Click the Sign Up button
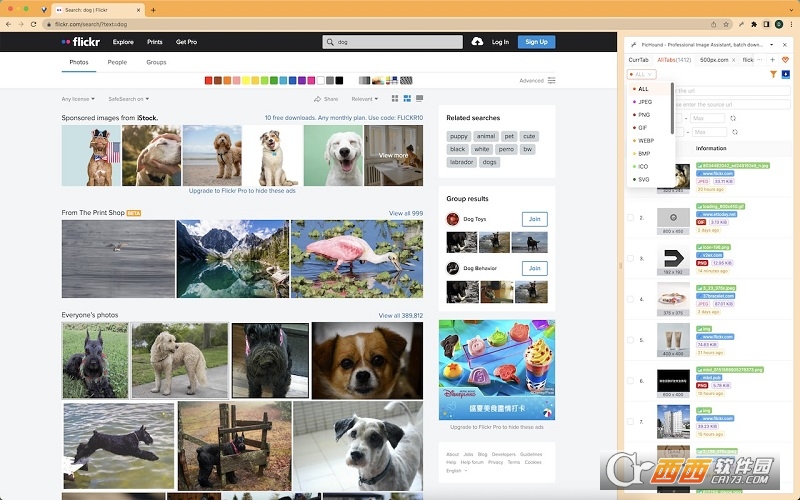 click(x=536, y=42)
